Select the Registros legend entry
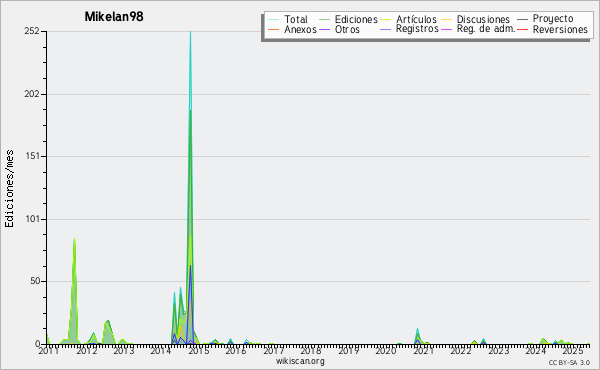Image resolution: width=600 pixels, height=370 pixels. click(417, 29)
